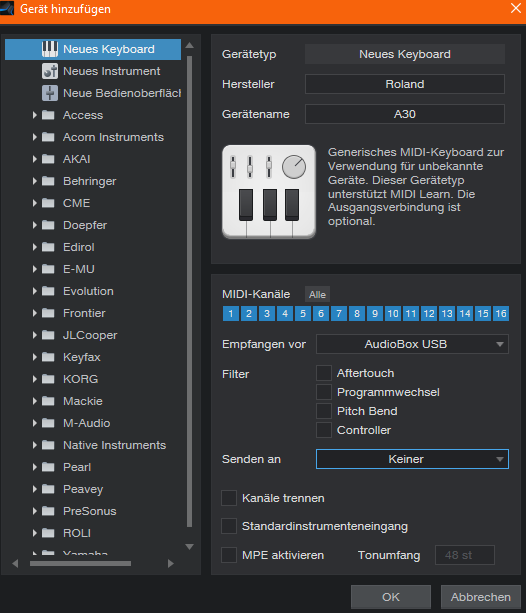The image size is (526, 613).
Task: Select the Neues Keyboard piano icon
Action: [x=50, y=49]
